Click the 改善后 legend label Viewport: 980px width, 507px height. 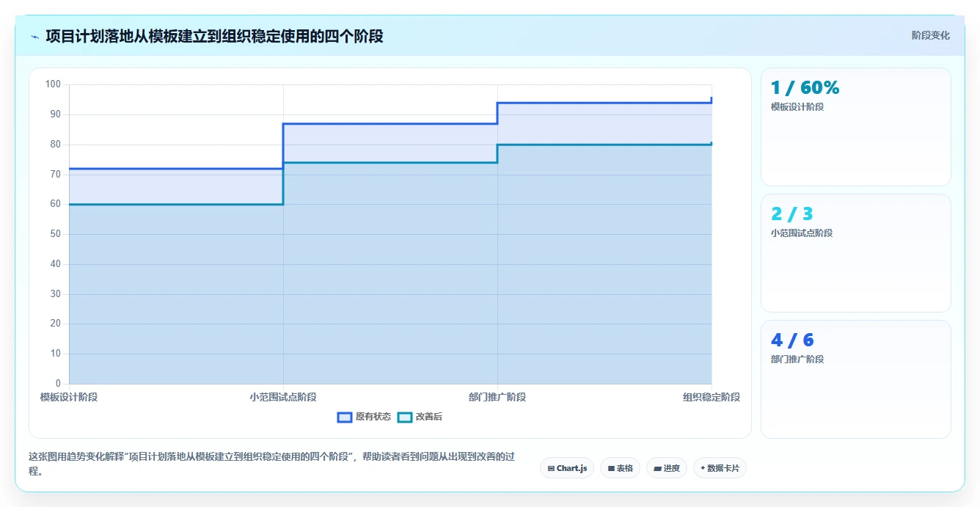pos(429,417)
